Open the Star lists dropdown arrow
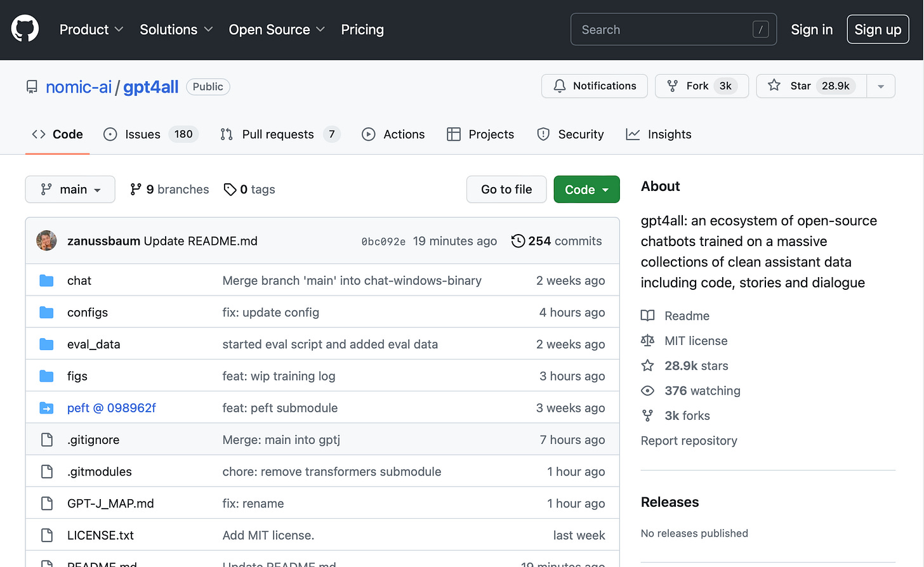This screenshot has width=924, height=567. 880,86
